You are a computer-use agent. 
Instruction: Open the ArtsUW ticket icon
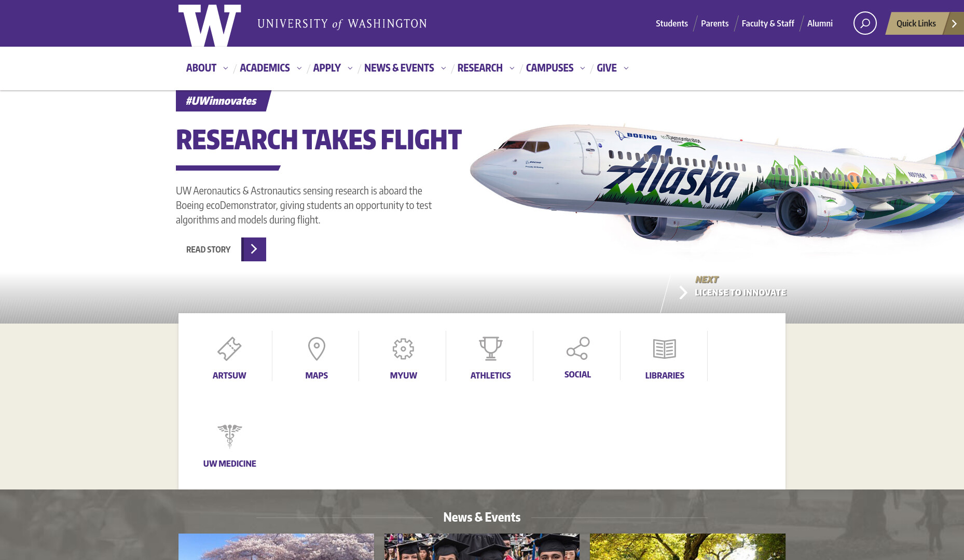[229, 349]
